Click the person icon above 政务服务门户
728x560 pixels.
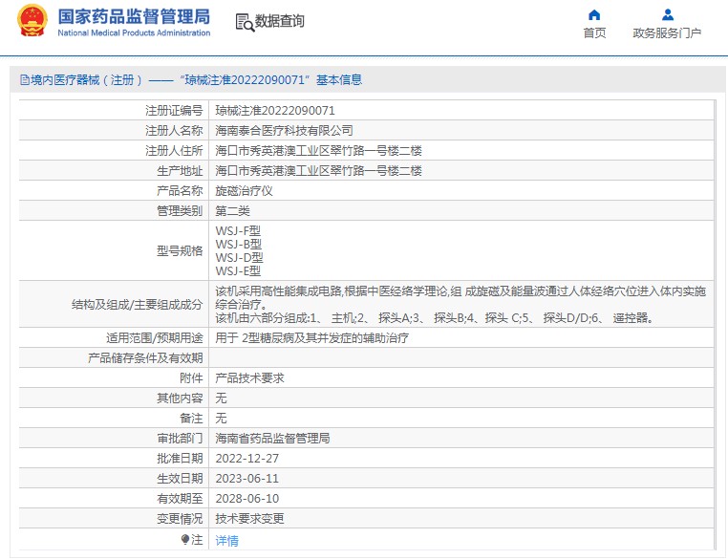(667, 14)
